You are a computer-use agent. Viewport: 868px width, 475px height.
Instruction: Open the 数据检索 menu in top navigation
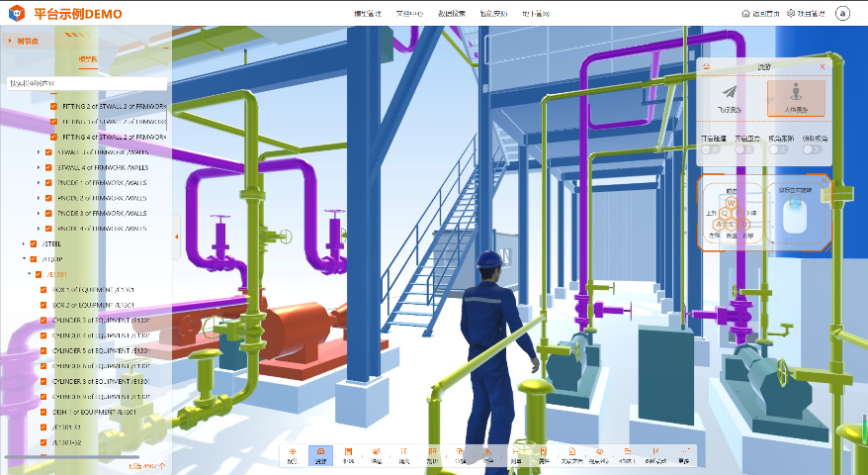pyautogui.click(x=452, y=14)
